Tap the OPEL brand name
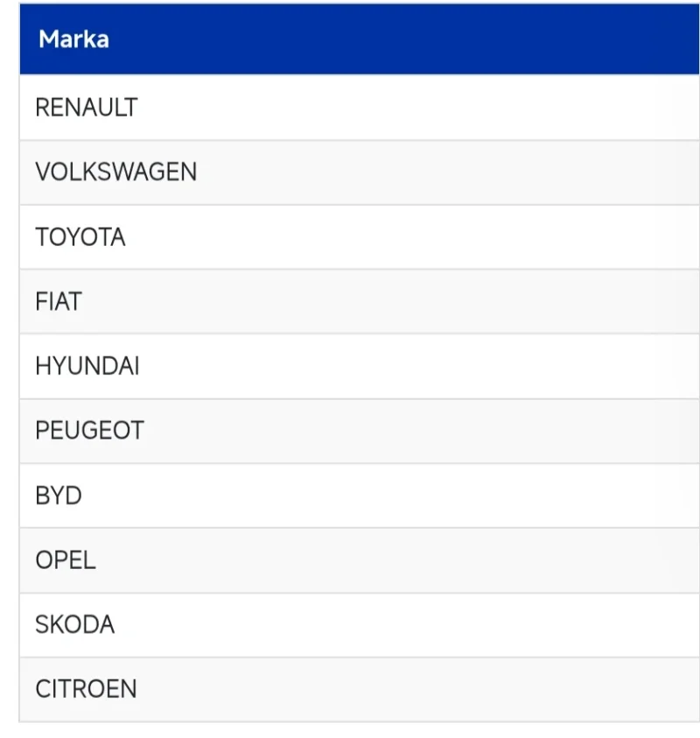This screenshot has height=738, width=700. (66, 561)
